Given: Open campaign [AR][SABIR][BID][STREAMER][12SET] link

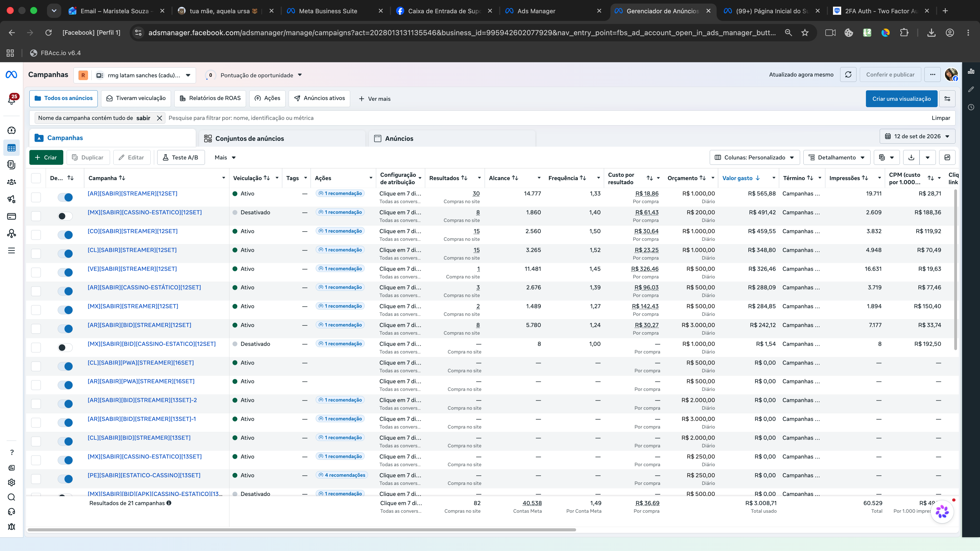Looking at the screenshot, I should [x=139, y=325].
